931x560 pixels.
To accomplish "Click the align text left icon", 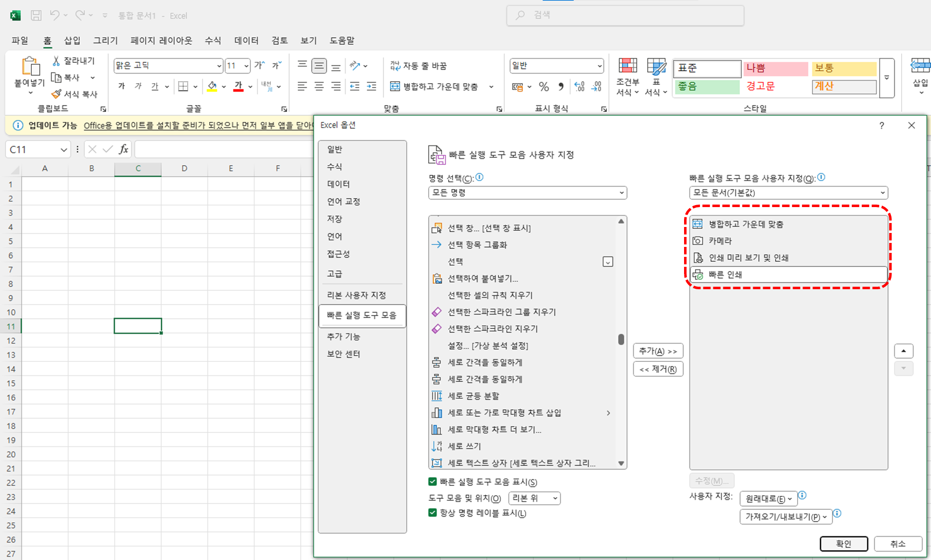I will [302, 87].
